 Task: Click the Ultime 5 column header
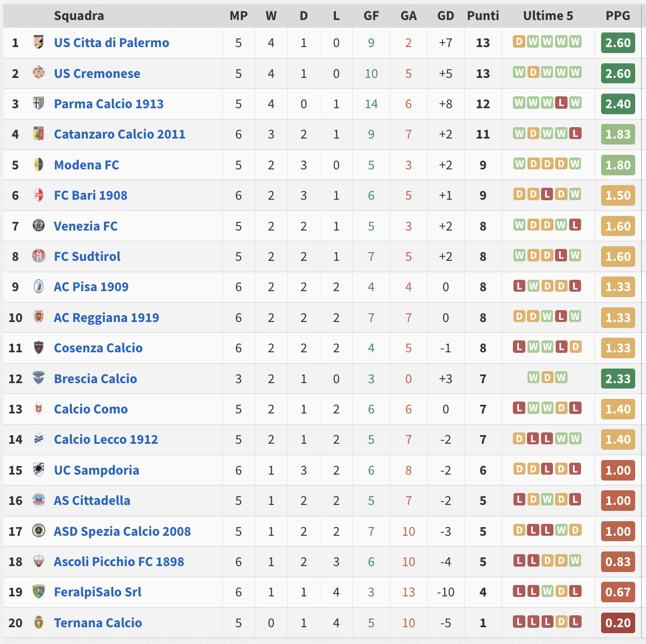pyautogui.click(x=548, y=16)
